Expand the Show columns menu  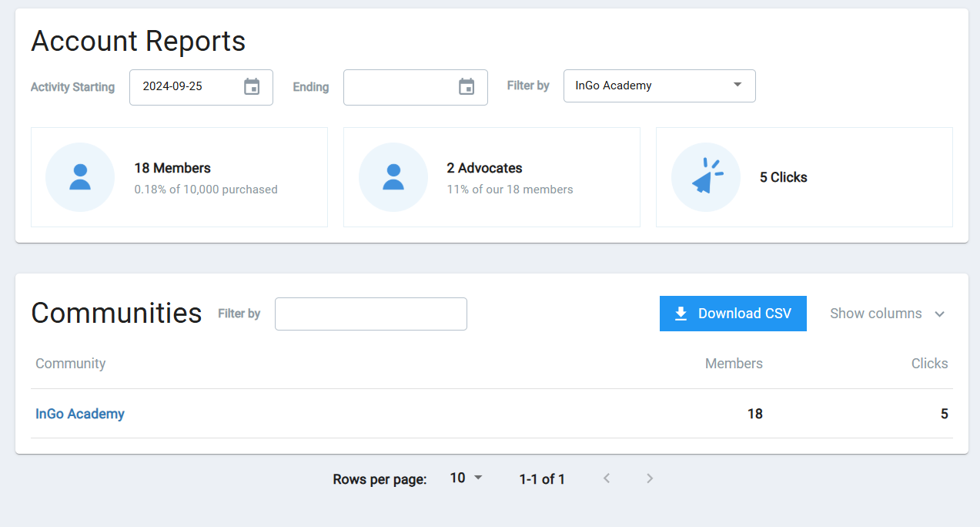click(887, 314)
